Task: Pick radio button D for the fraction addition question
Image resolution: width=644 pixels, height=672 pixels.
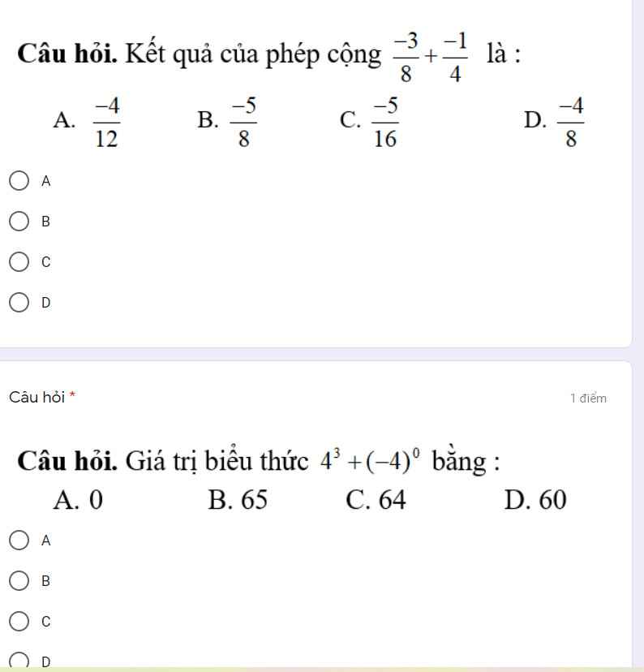Action: coord(21,304)
